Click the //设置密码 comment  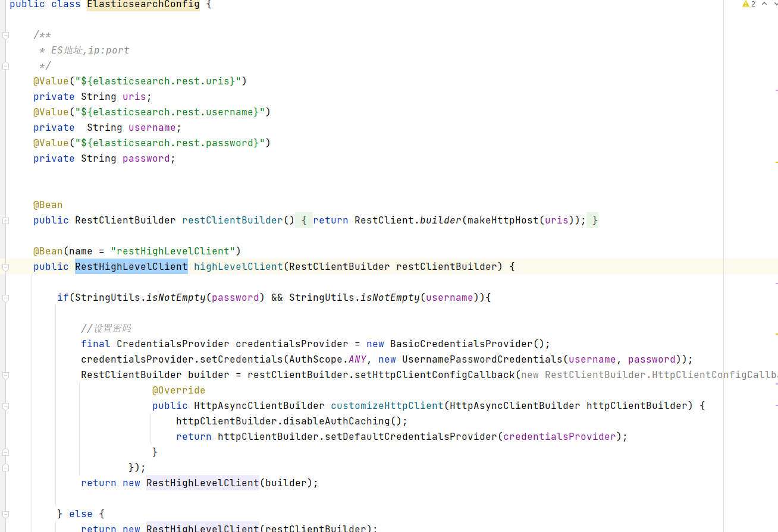coord(106,329)
